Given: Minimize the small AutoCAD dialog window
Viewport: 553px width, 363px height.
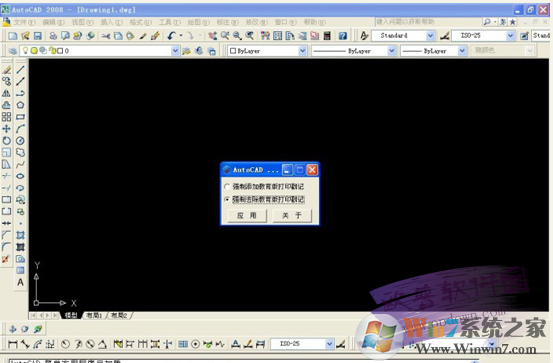Looking at the screenshot, I should point(287,170).
